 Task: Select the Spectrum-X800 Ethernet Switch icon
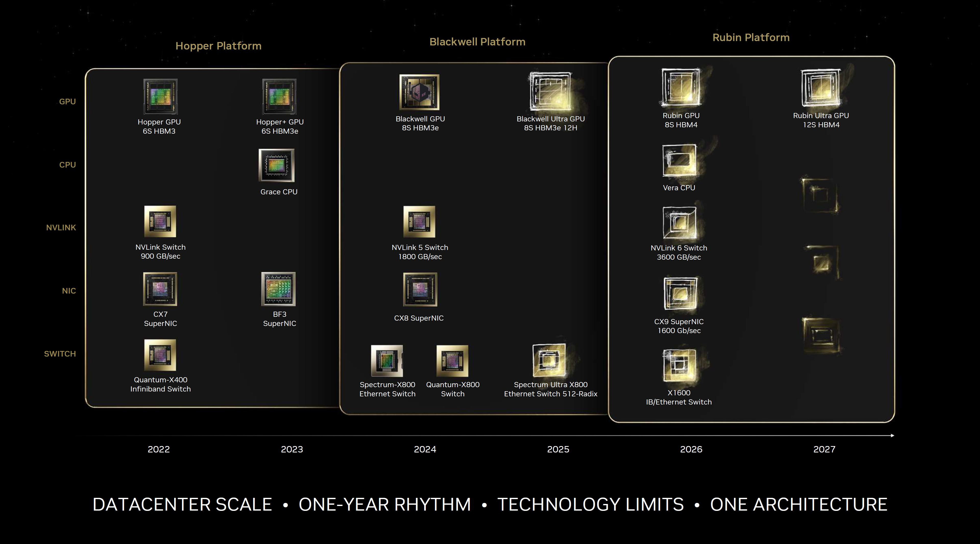click(387, 361)
